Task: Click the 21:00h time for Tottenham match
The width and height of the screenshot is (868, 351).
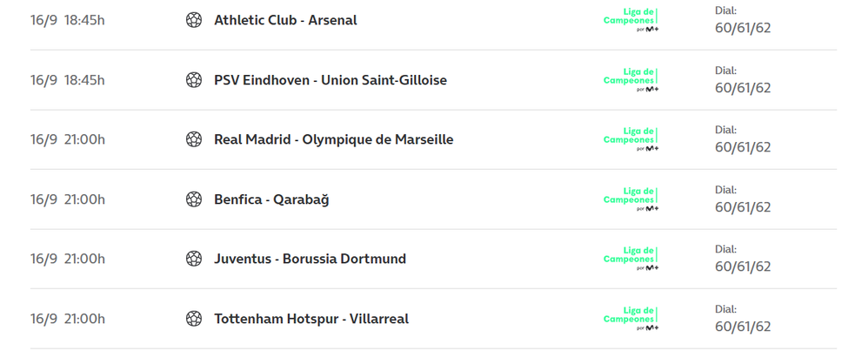Action: pos(84,319)
